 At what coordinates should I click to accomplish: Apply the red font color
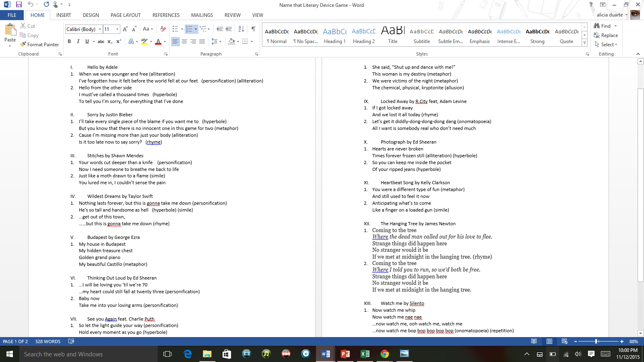click(x=158, y=41)
